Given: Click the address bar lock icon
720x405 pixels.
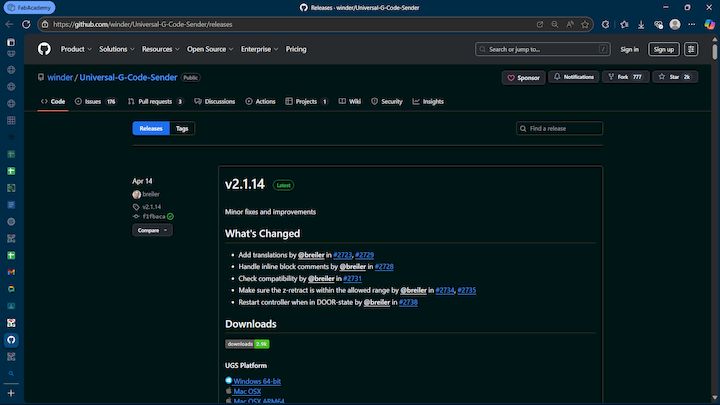Looking at the screenshot, I should click(x=45, y=24).
